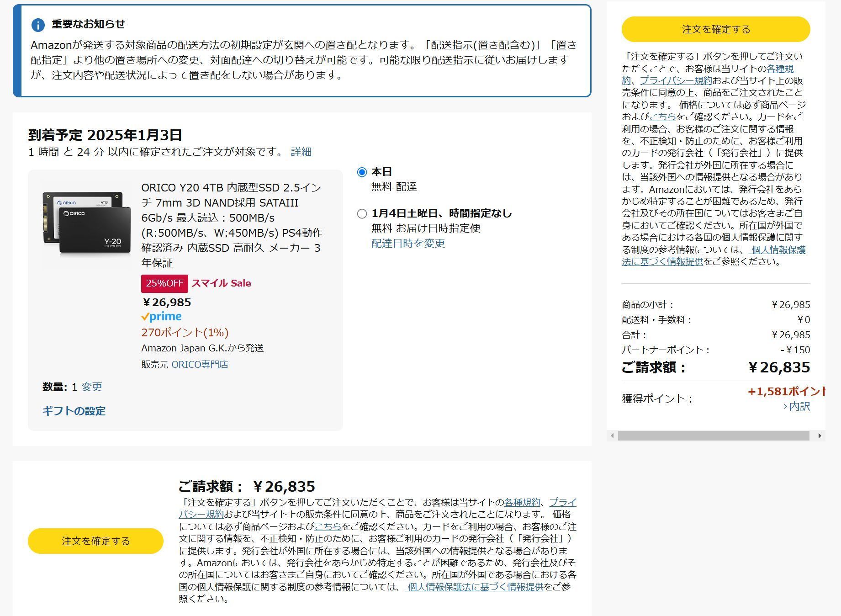Click the horizontal scrollbar track under order summary

click(713, 436)
